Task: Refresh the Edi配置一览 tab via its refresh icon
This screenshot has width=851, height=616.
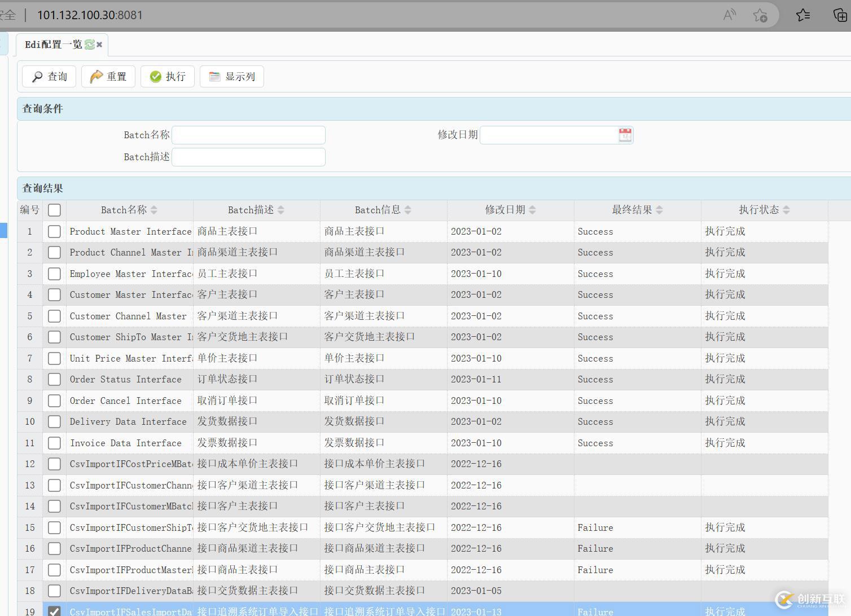Action: (89, 44)
